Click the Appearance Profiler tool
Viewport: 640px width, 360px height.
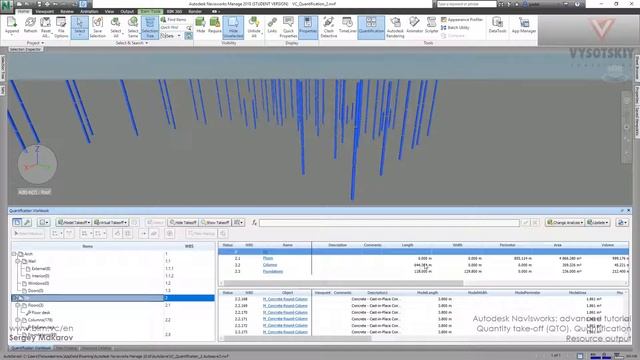[462, 19]
